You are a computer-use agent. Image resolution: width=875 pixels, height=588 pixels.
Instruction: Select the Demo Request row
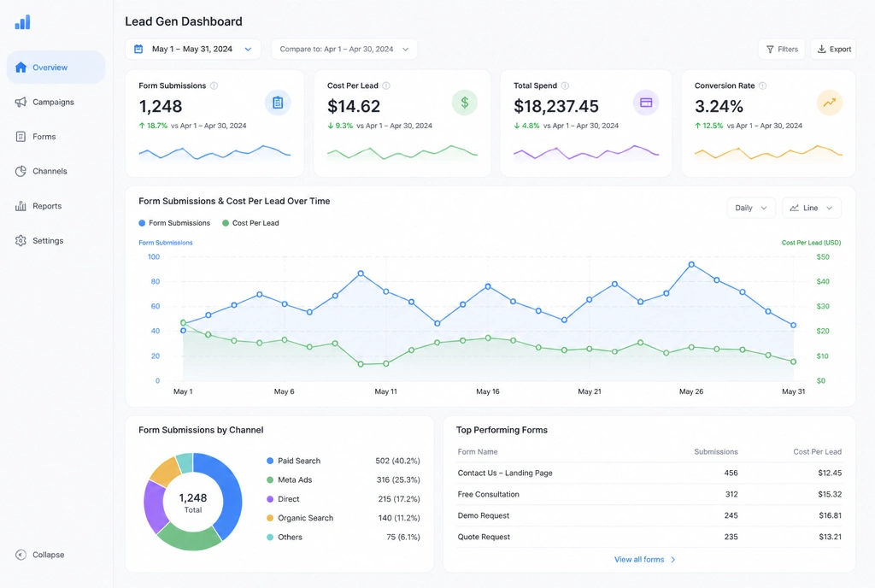649,515
